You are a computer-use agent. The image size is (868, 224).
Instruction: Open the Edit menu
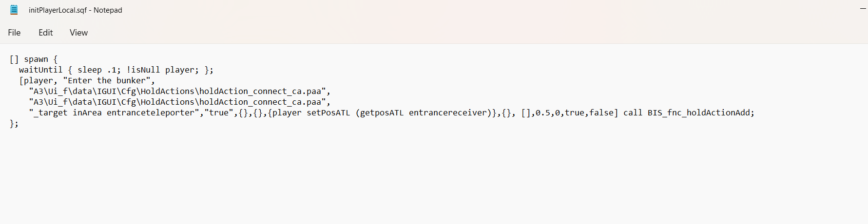click(46, 33)
